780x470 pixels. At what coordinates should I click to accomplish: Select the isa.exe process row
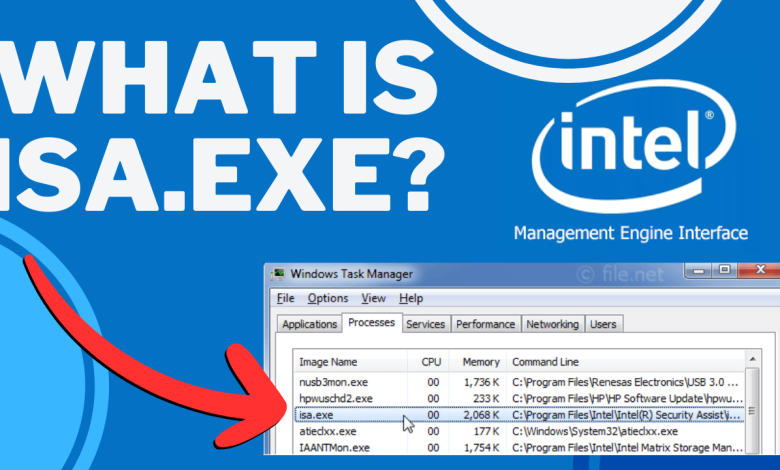[x=519, y=415]
